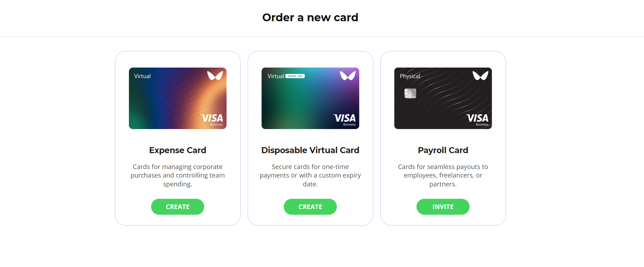The width and height of the screenshot is (644, 267).
Task: Click VISA Business logo on Expense card image
Action: (212, 120)
